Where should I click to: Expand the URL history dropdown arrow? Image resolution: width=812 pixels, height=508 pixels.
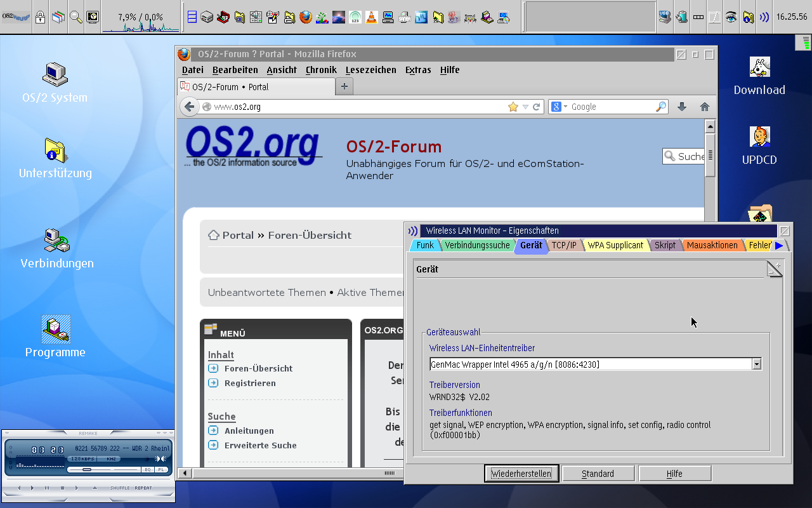pyautogui.click(x=525, y=107)
